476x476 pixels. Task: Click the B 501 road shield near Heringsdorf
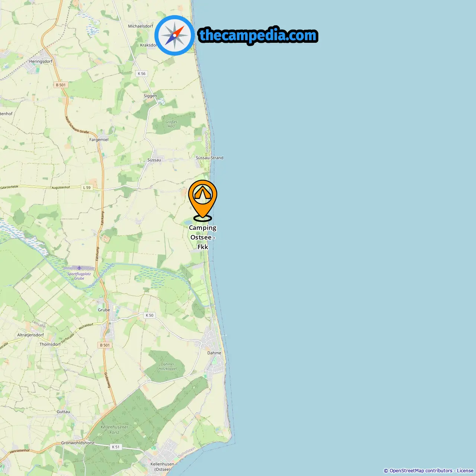61,85
